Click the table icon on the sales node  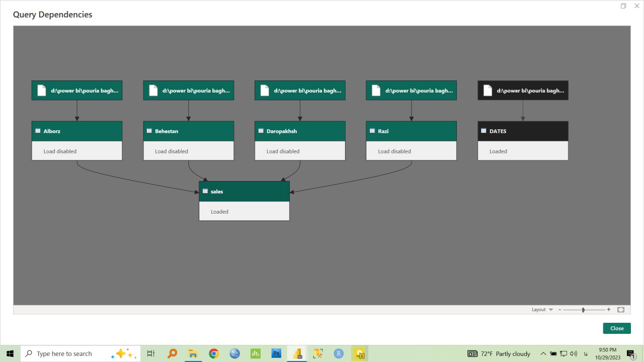pyautogui.click(x=205, y=192)
